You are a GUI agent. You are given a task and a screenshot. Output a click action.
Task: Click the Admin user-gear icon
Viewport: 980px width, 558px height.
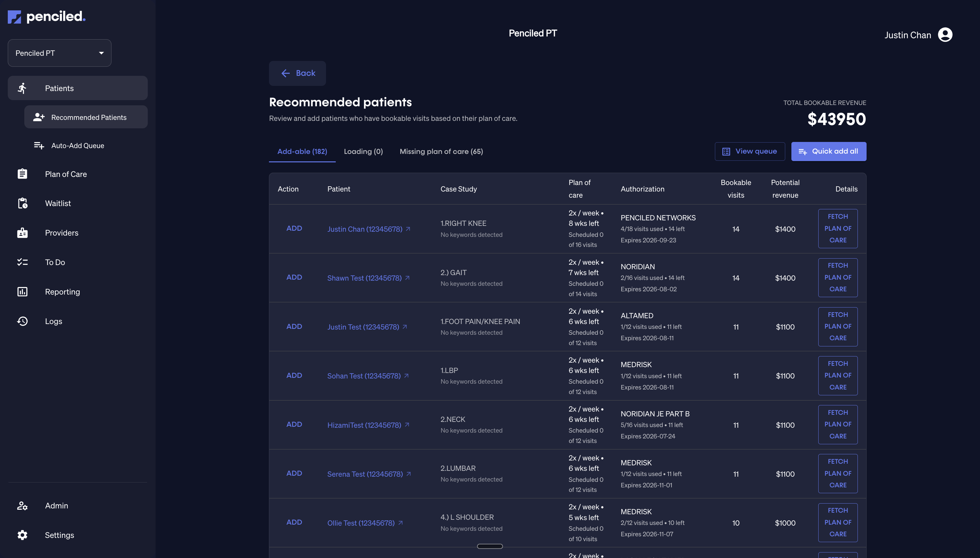point(22,506)
